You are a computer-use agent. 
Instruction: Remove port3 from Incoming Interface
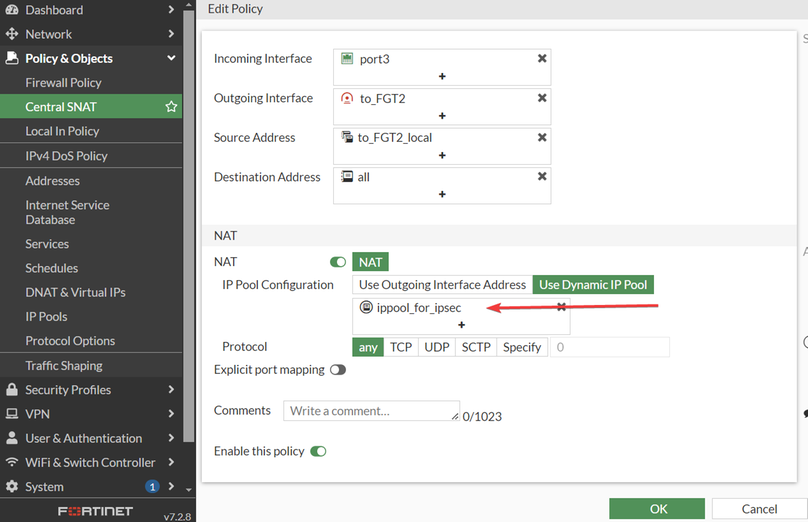[542, 59]
